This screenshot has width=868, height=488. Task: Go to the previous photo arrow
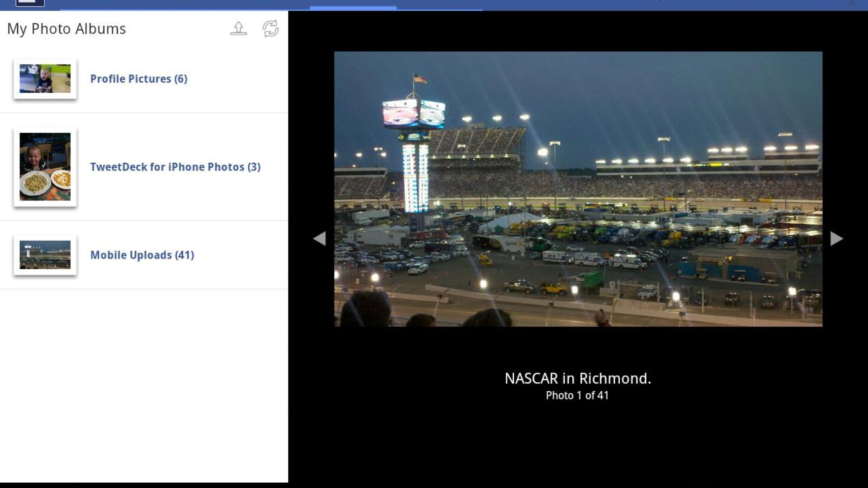click(x=319, y=238)
